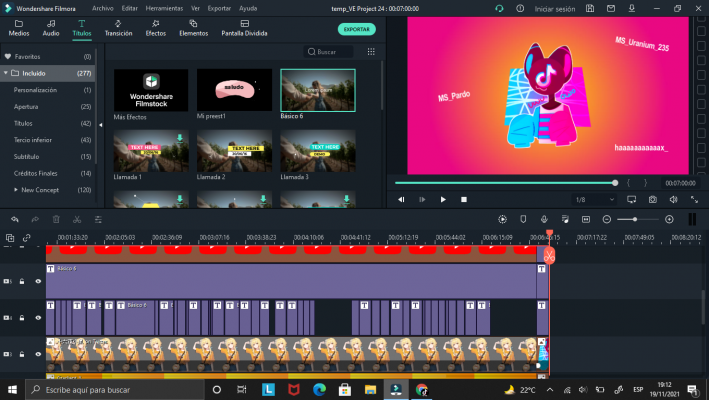Viewport: 709px width, 400px height.
Task: Select the Básico 6 title thumbnail
Action: coord(318,90)
